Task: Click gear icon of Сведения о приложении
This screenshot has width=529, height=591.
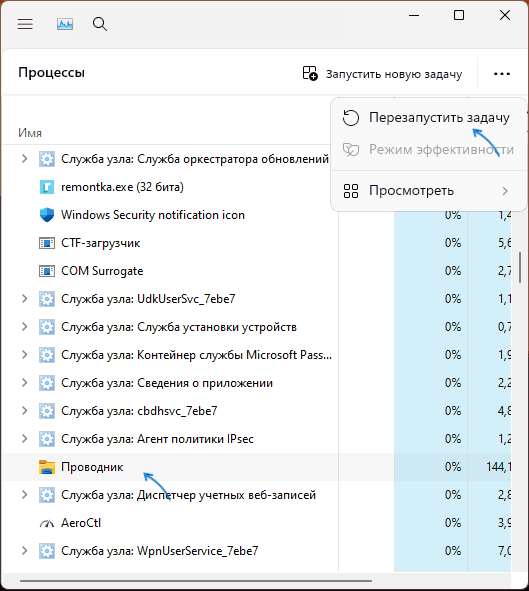Action: [x=47, y=383]
